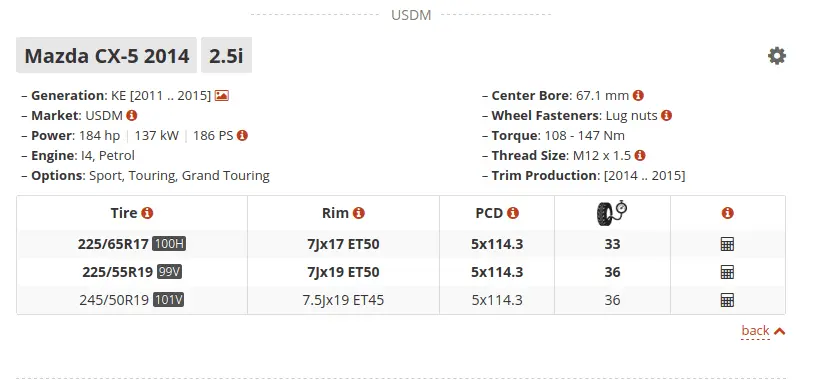Open calculator for 225/65R17 row
The width and height of the screenshot is (835, 380).
pyautogui.click(x=727, y=244)
